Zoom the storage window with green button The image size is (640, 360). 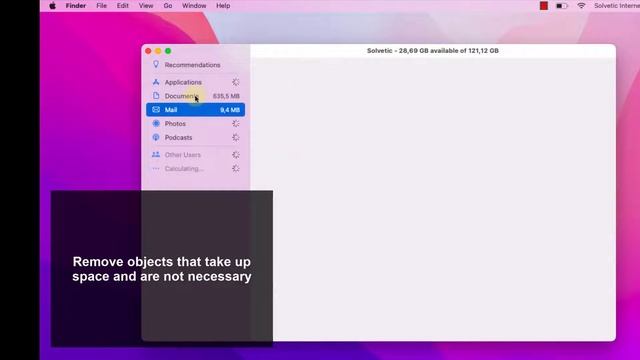point(168,51)
